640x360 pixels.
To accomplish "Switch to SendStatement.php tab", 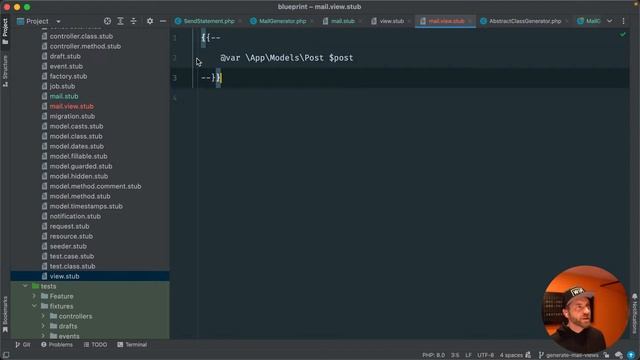I will coord(208,21).
